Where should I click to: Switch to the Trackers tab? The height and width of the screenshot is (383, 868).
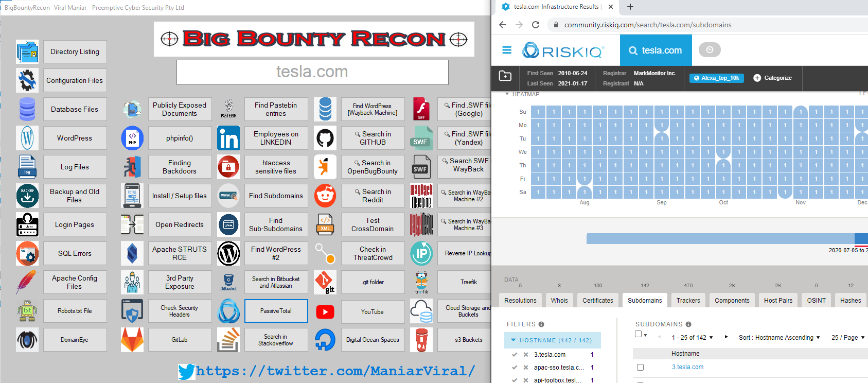pos(688,301)
